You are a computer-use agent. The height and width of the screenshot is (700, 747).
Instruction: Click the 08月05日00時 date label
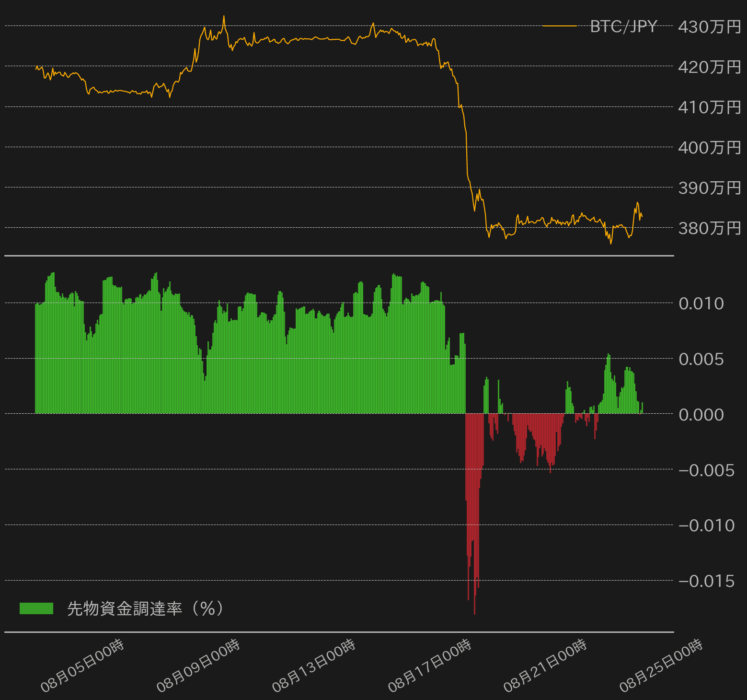[82, 666]
